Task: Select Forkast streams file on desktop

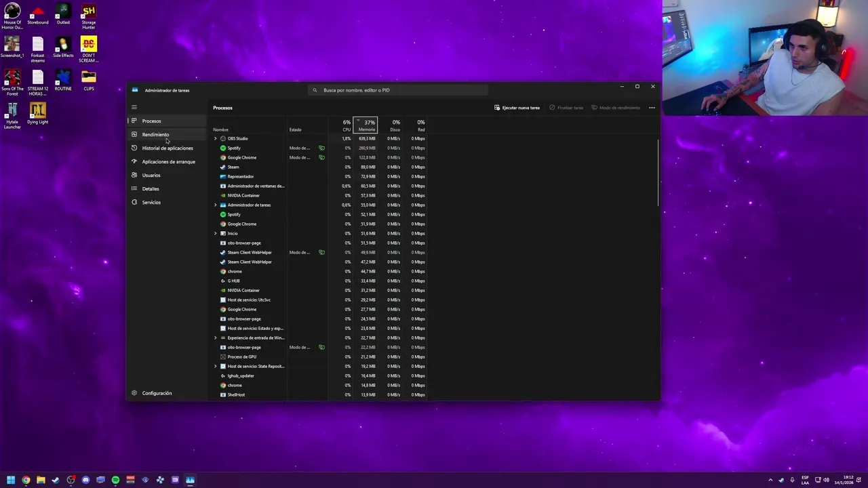Action: 37,49
